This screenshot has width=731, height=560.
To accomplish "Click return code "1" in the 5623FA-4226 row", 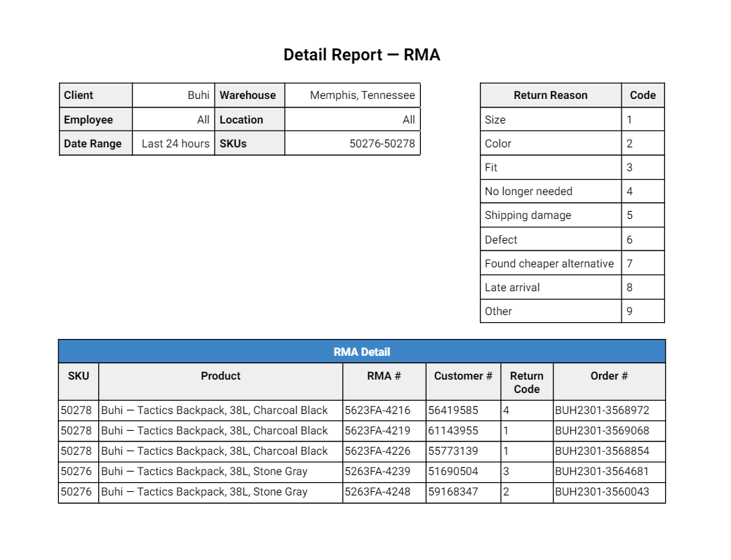I will pos(507,451).
